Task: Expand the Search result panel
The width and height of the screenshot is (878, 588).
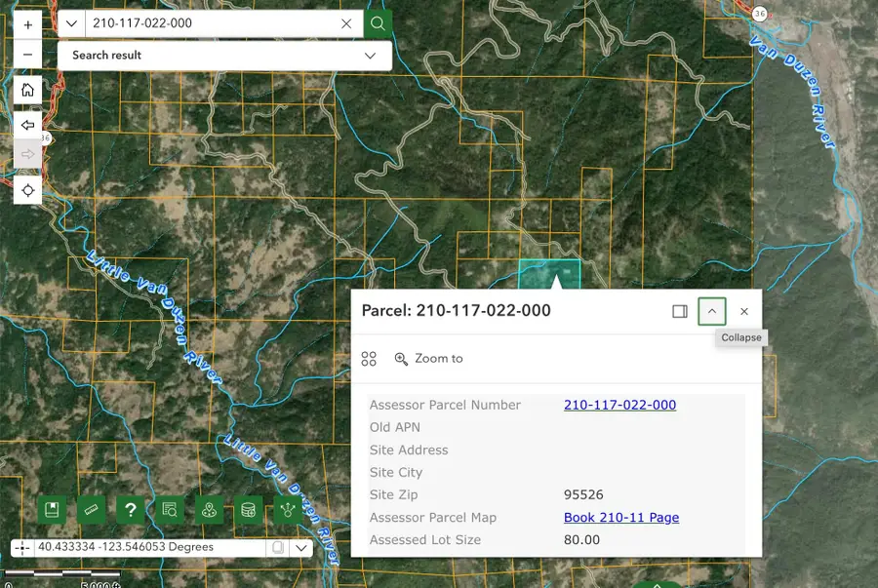Action: pos(224,56)
